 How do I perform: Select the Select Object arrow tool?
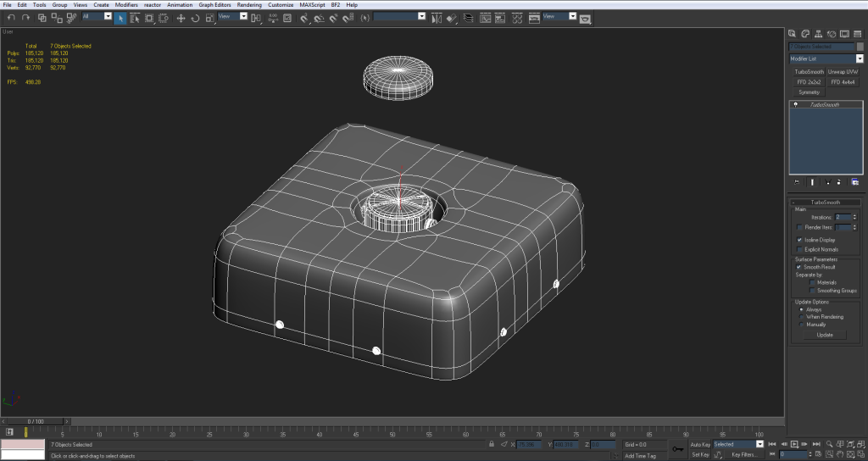(120, 17)
